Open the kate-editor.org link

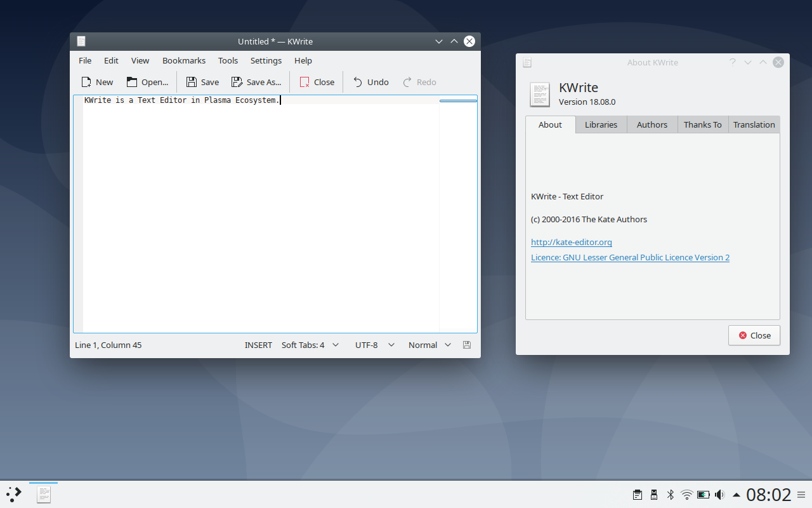(x=571, y=242)
